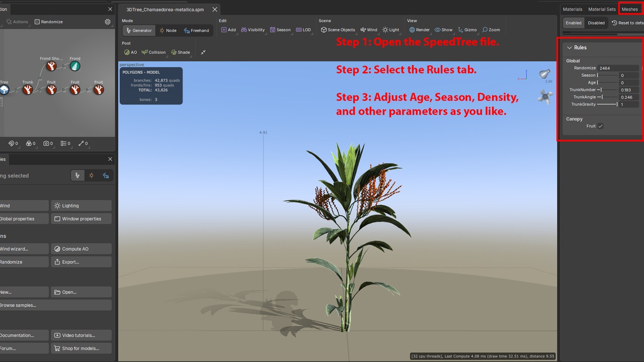644x362 pixels.
Task: Open Render view options
Action: point(420,30)
